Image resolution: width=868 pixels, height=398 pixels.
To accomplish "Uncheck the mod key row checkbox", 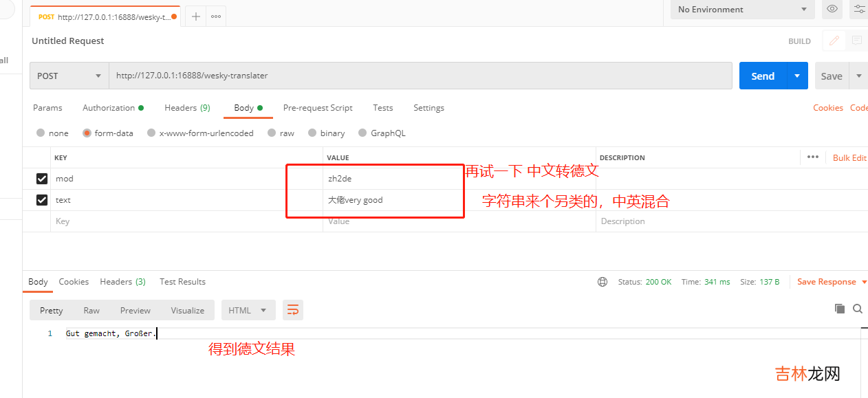I will (41, 179).
